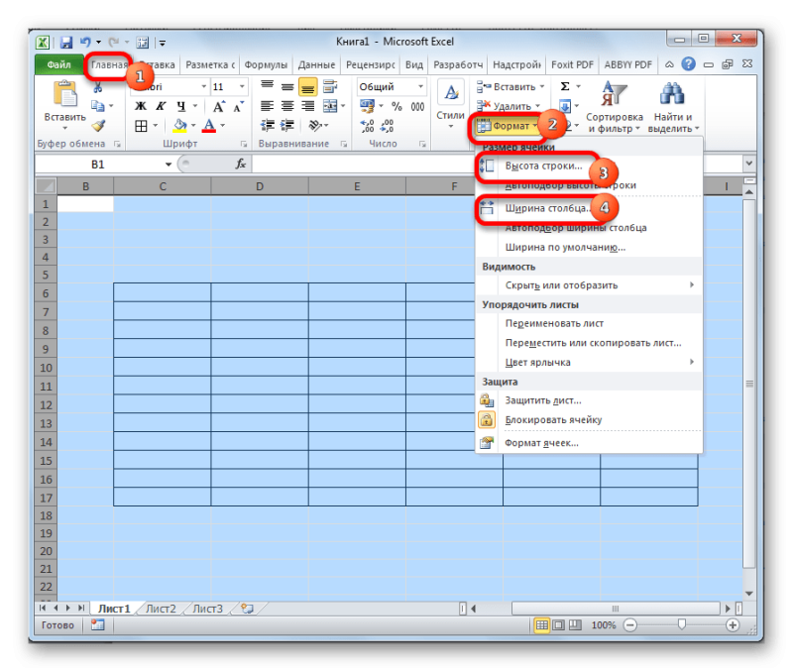Click the zoom slider handle
The image size is (793, 672).
(682, 625)
